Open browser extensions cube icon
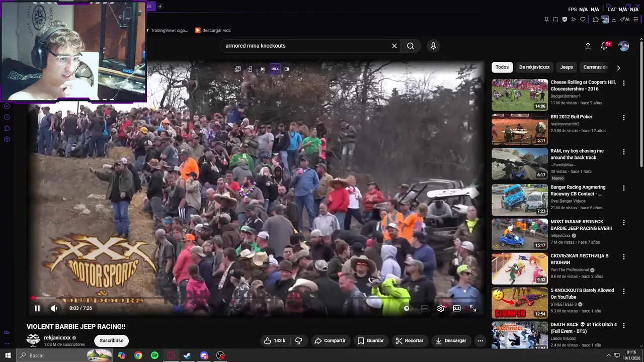The image size is (644, 362). tap(596, 20)
